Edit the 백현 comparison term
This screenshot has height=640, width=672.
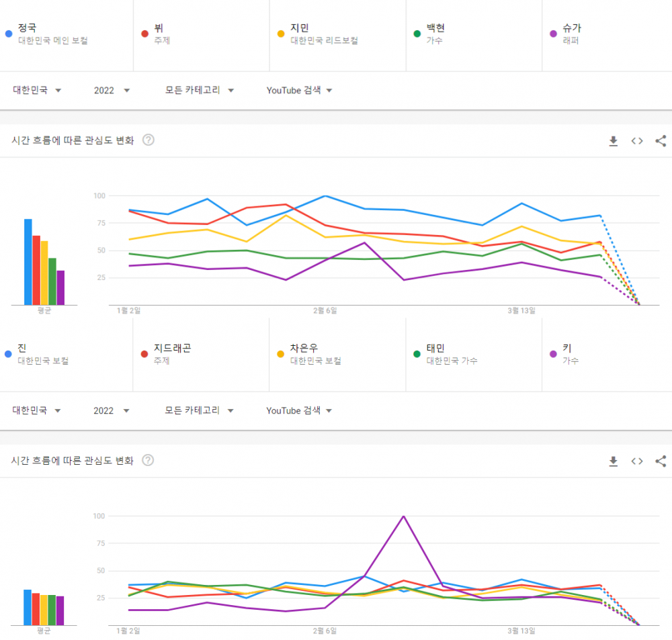tap(435, 28)
